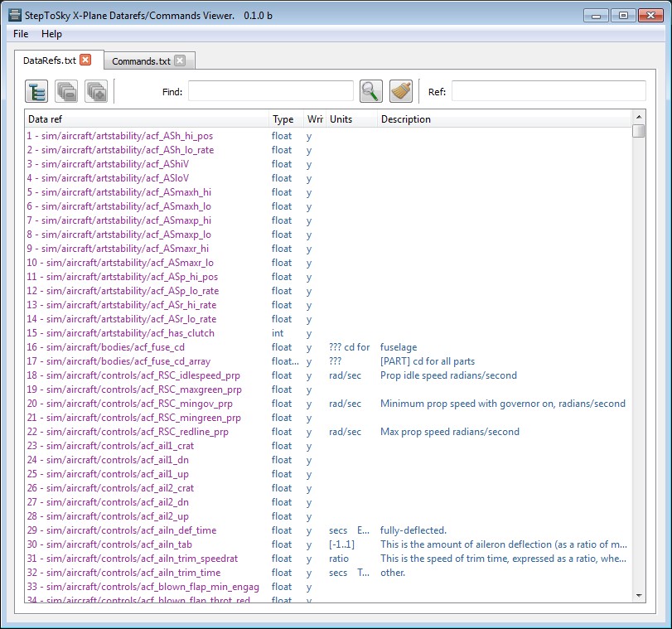
Task: Select row 5 acf_ASmaxh_hi
Action: pos(328,192)
